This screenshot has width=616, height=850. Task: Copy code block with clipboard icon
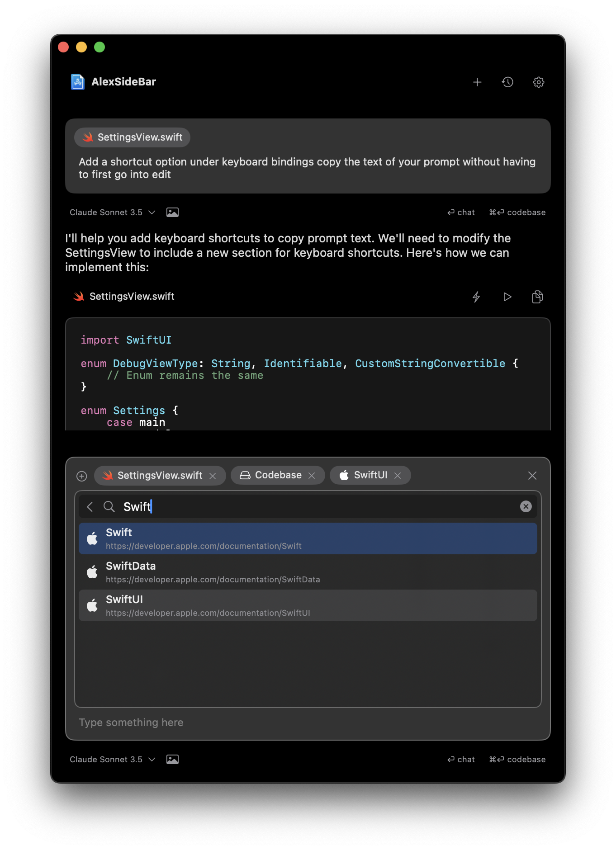pos(537,297)
